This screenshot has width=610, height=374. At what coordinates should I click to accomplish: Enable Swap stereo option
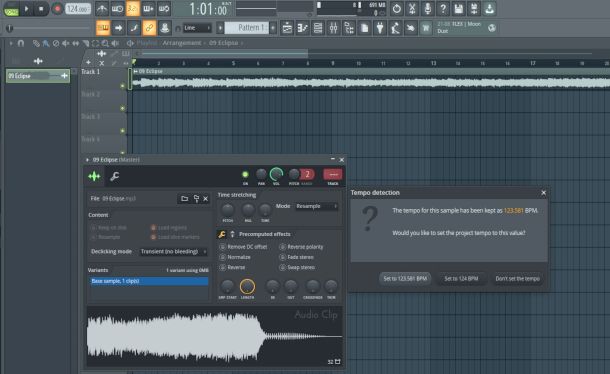click(298, 267)
